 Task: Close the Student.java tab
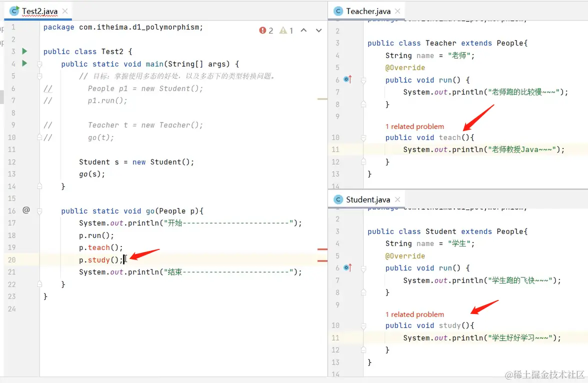[398, 199]
